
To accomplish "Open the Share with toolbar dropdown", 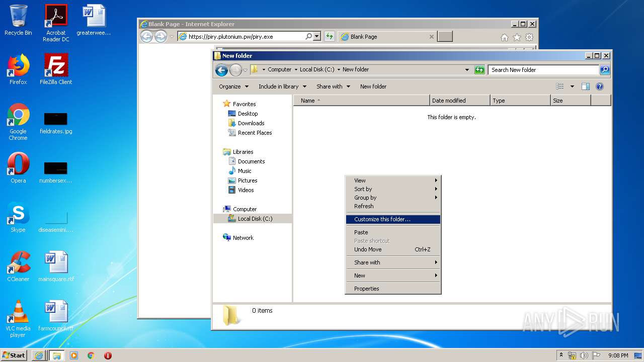I will pyautogui.click(x=333, y=86).
